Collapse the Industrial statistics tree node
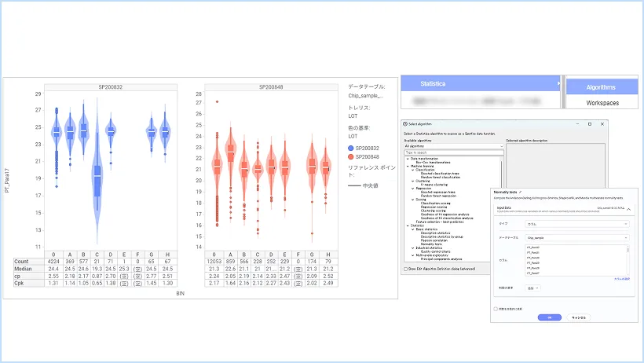The image size is (644, 363). click(x=413, y=247)
